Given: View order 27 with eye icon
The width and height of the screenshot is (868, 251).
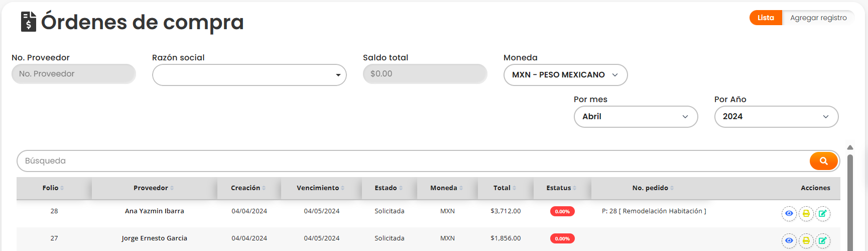Looking at the screenshot, I should coord(789,241).
